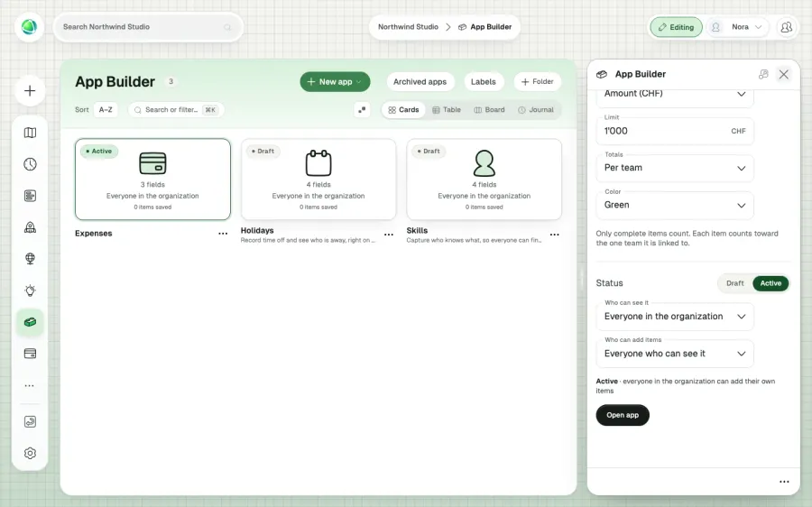Viewport: 812px width, 507px height.
Task: Click the Limit 1'000 input field
Action: (x=675, y=131)
